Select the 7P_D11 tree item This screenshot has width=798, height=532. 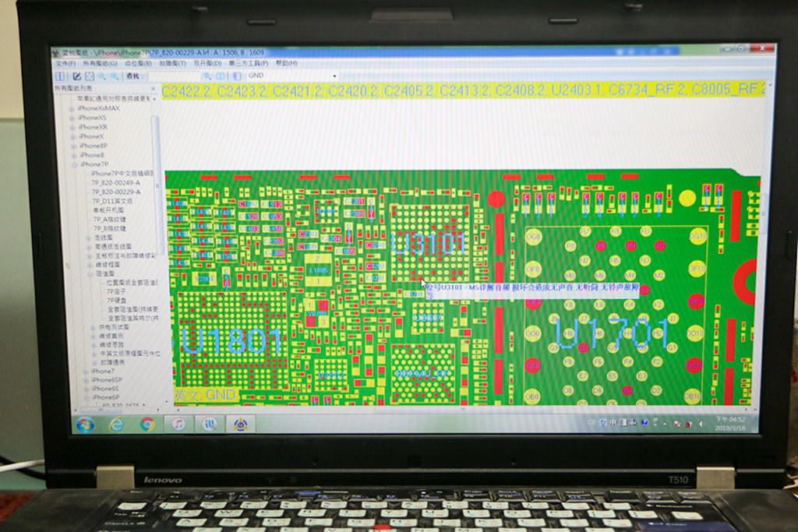click(112, 201)
